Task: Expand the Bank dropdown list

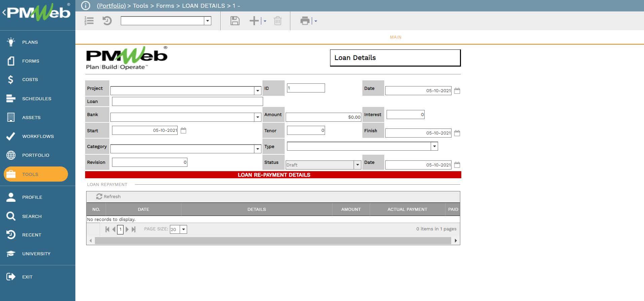Action: (x=257, y=117)
